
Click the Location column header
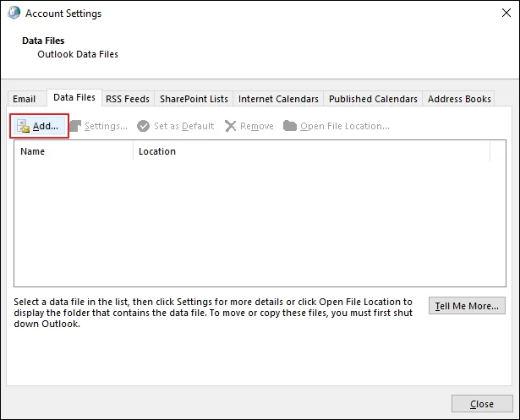tap(311, 151)
